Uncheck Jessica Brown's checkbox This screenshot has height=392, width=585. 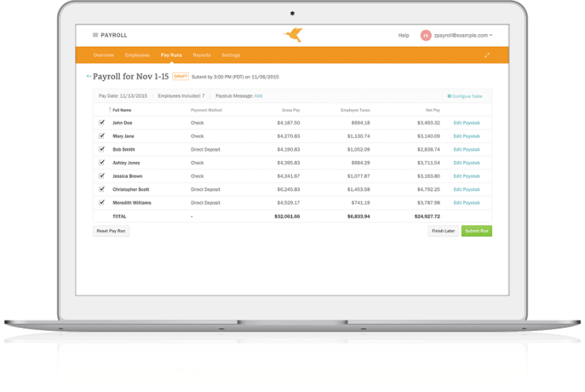(x=102, y=175)
